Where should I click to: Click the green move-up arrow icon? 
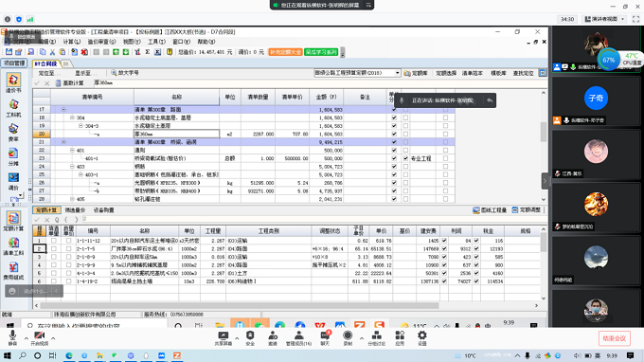click(x=116, y=52)
